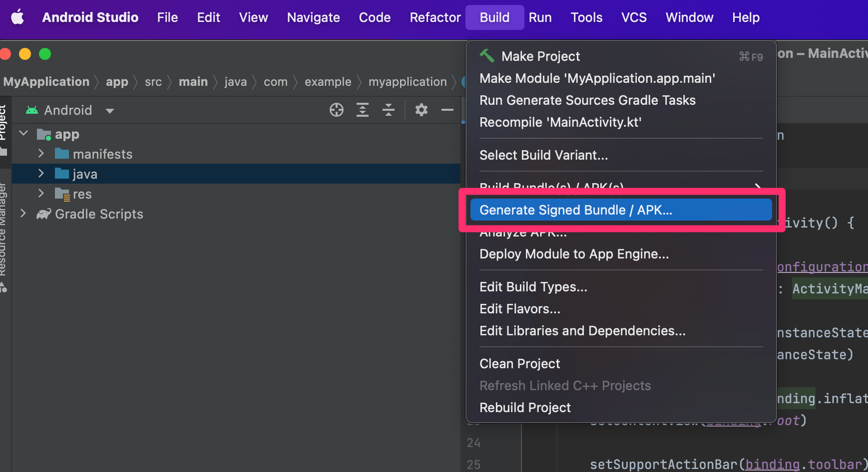Click the Make Project hammer icon
This screenshot has height=472, width=868.
point(487,55)
